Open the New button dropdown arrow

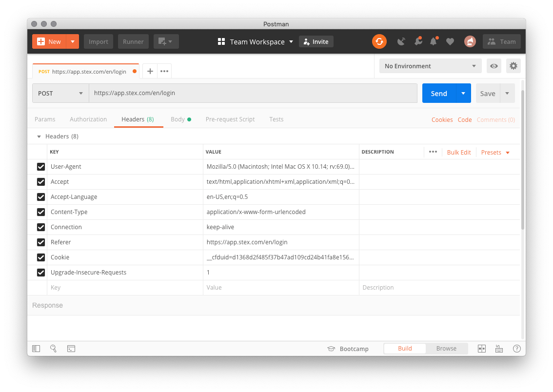73,41
